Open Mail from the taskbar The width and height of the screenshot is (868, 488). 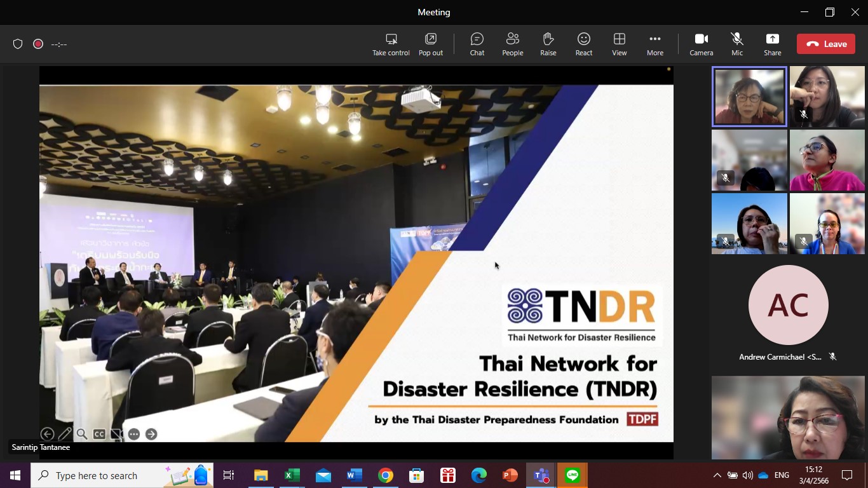coord(323,475)
